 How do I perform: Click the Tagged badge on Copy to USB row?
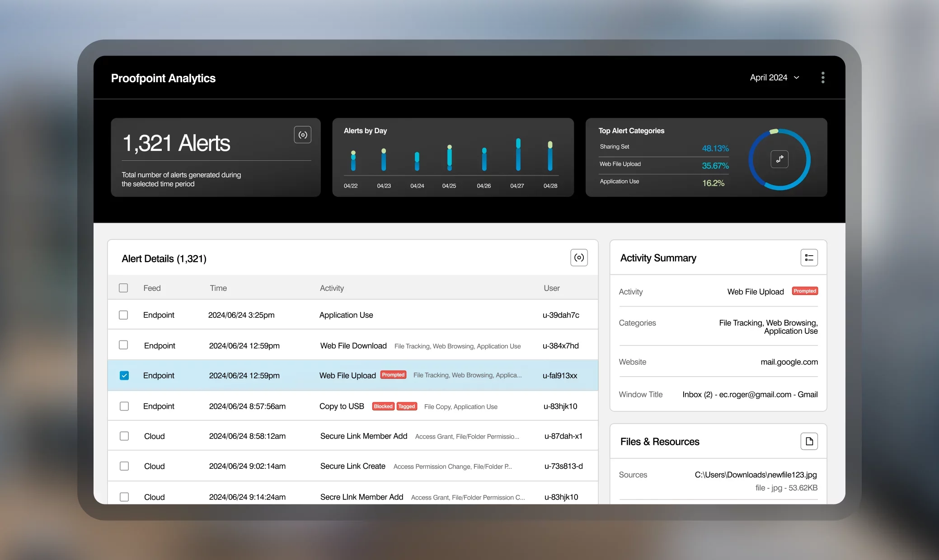pyautogui.click(x=406, y=406)
